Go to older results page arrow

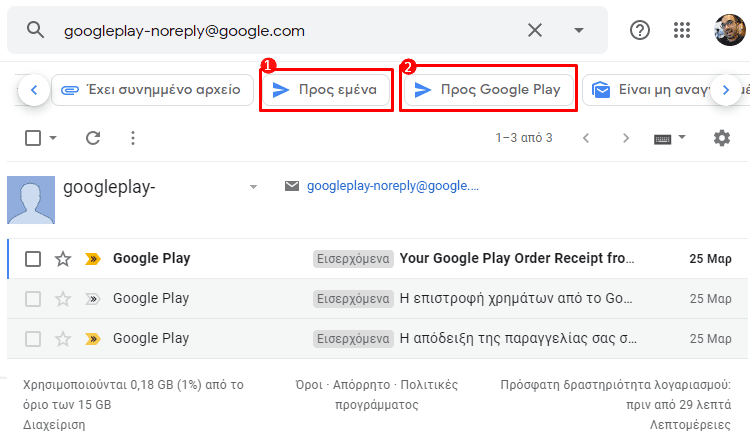pyautogui.click(x=626, y=138)
